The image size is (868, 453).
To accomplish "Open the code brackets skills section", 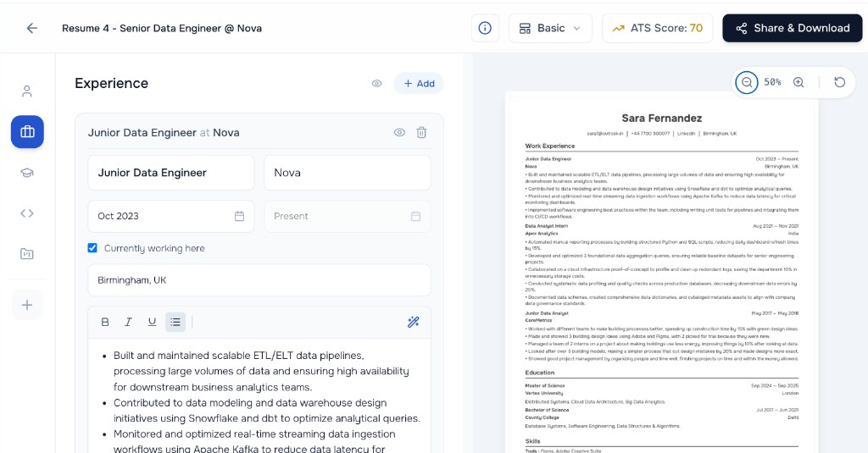I will 27,213.
